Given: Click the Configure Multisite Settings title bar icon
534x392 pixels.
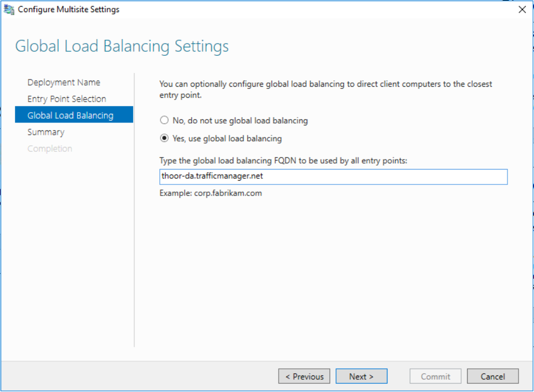Looking at the screenshot, I should [x=9, y=9].
